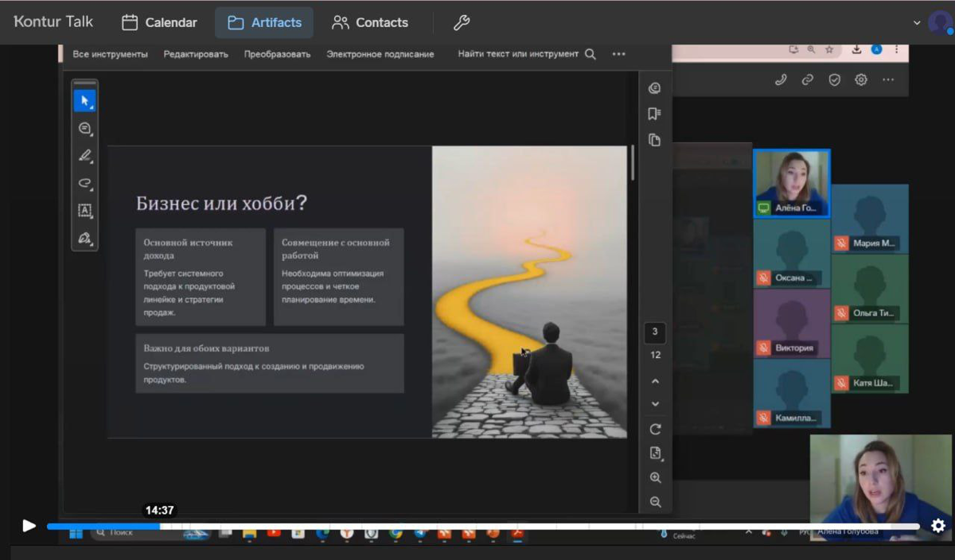The image size is (955, 560).
Task: Click the zoom out magnifier icon
Action: pyautogui.click(x=655, y=502)
